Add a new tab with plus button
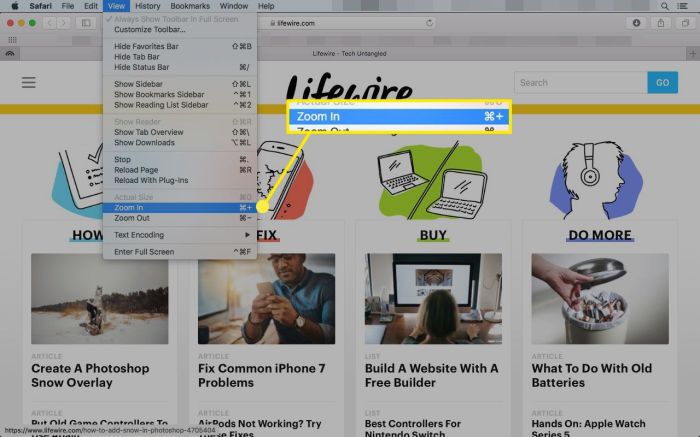Viewport: 700px width, 437px height. [x=692, y=54]
